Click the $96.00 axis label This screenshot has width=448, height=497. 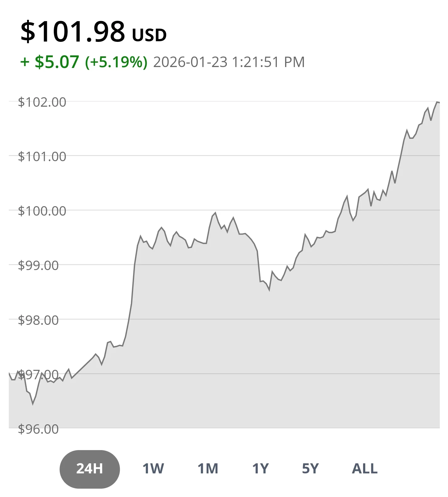tap(38, 429)
